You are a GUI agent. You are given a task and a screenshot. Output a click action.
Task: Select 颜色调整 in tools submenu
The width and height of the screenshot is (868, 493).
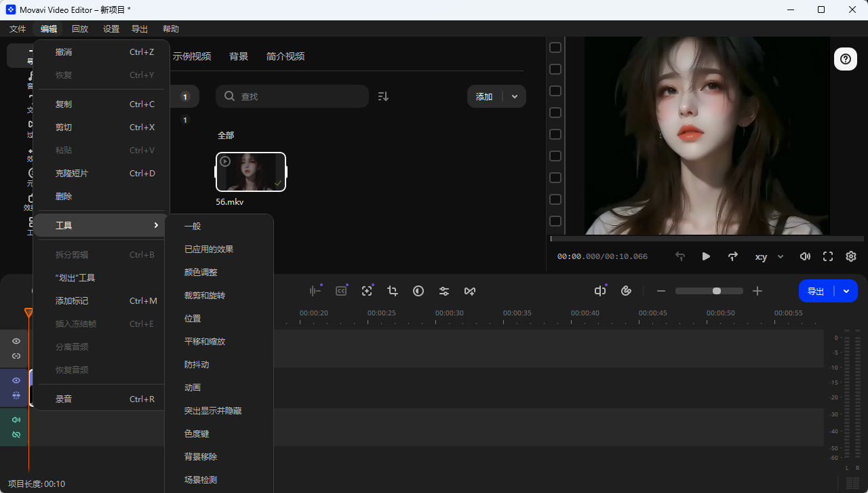pos(219,272)
